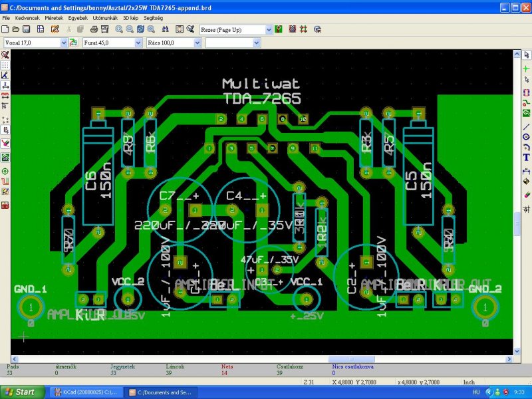
Task: Toggle DRC off in the left toolbar
Action: (x=5, y=55)
